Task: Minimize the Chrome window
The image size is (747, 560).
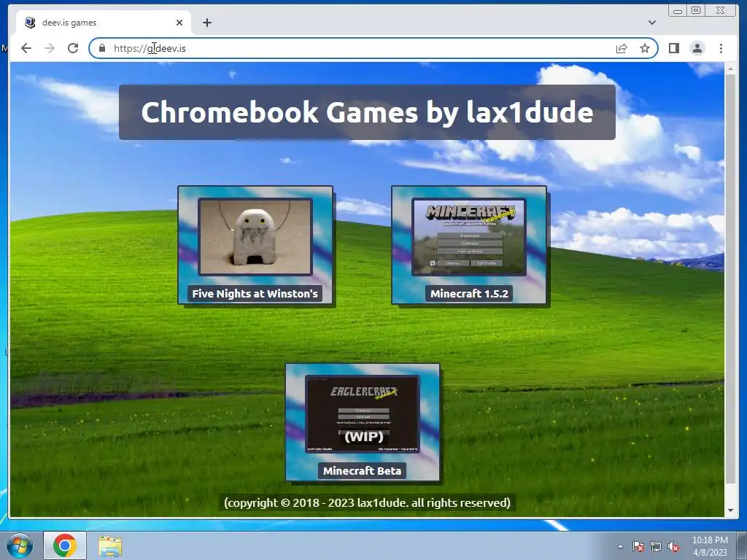Action: click(x=678, y=10)
